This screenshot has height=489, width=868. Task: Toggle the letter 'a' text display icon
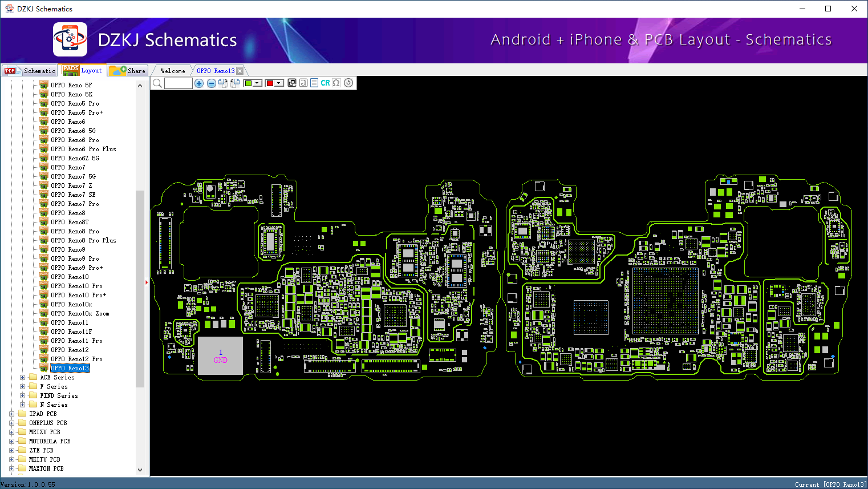[303, 83]
